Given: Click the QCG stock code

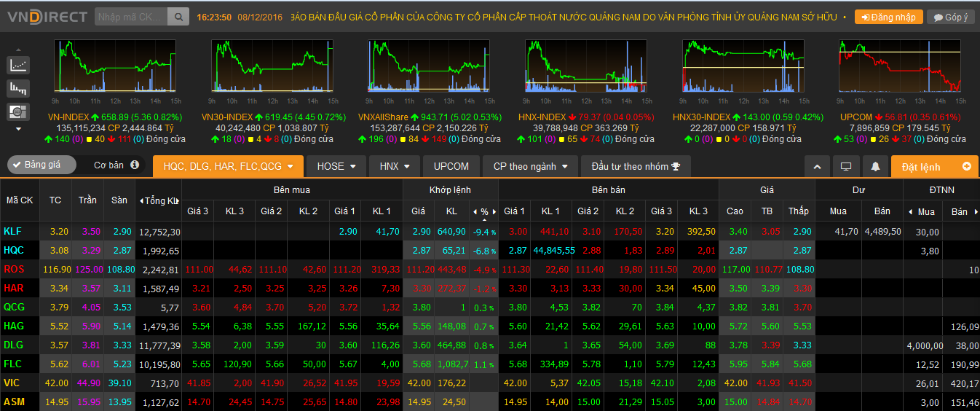Looking at the screenshot, I should pos(14,307).
